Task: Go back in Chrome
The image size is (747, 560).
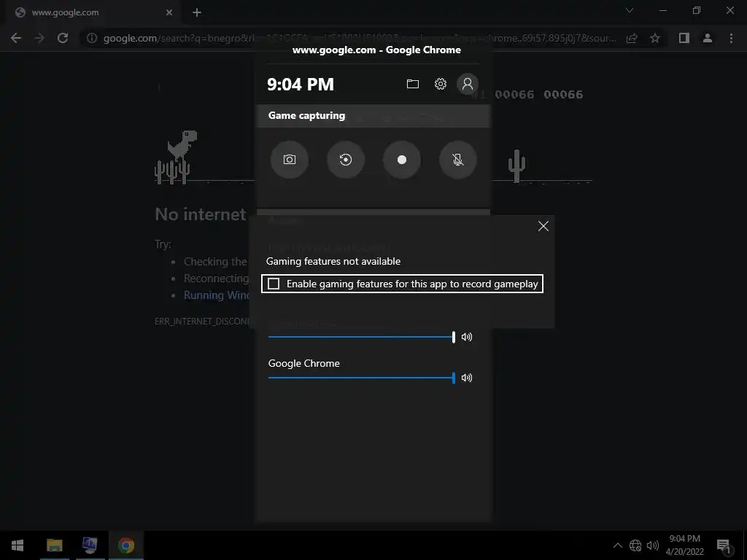Action: (x=16, y=38)
